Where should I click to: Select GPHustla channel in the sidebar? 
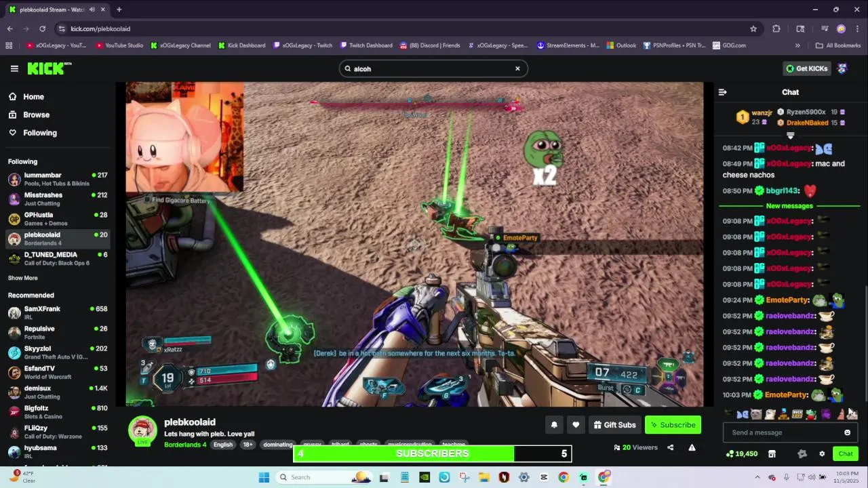pos(58,218)
